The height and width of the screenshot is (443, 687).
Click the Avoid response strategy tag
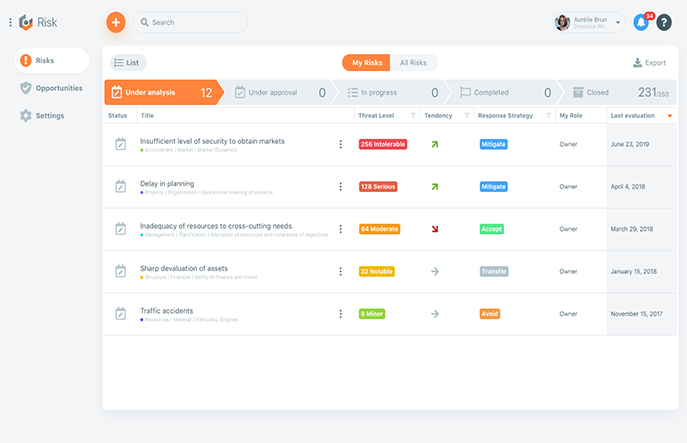pos(489,314)
